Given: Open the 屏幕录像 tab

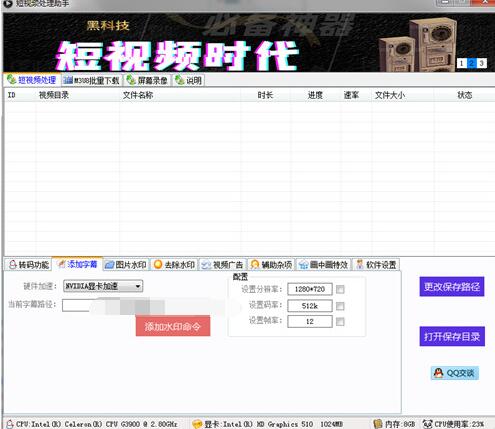Looking at the screenshot, I should (147, 80).
